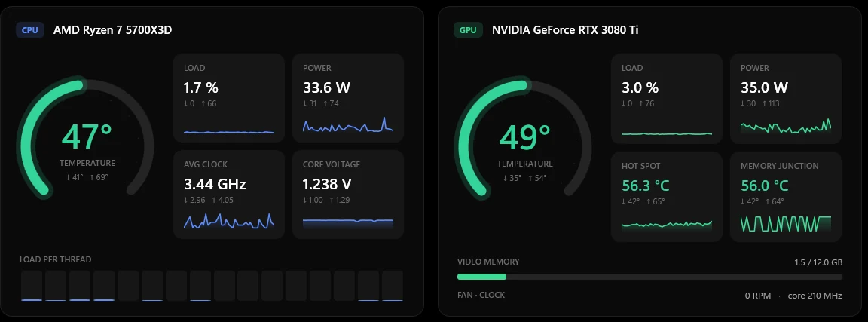Click the 0 RPM fan speed value
Screen dimensions: 868x322
[758, 296]
